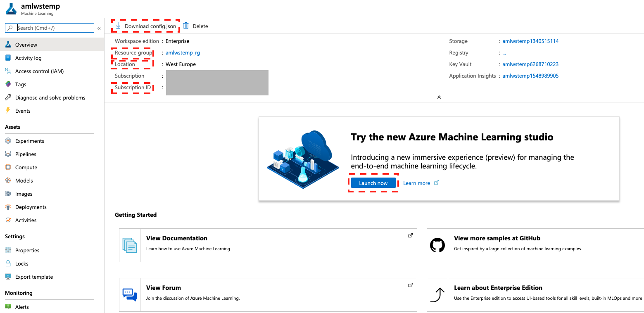Click the Activity log icon

click(8, 58)
